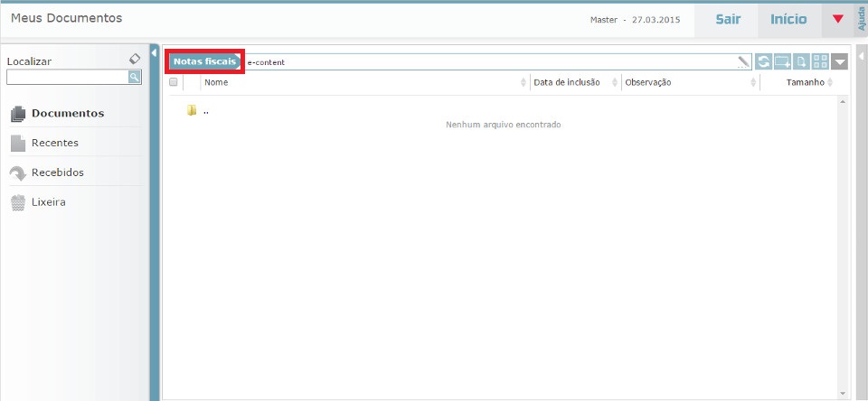The image size is (868, 401).
Task: Click the file list scrollbar up arrow
Action: 843,102
